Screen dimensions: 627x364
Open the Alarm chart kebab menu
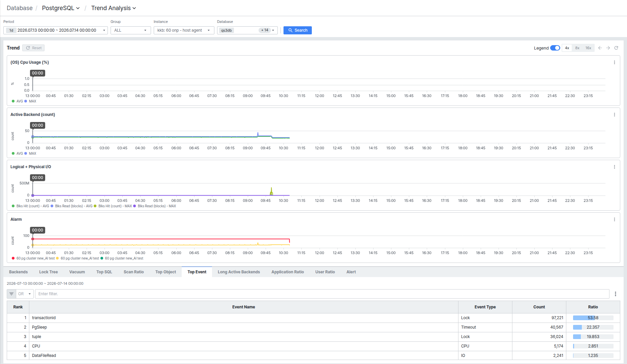615,219
